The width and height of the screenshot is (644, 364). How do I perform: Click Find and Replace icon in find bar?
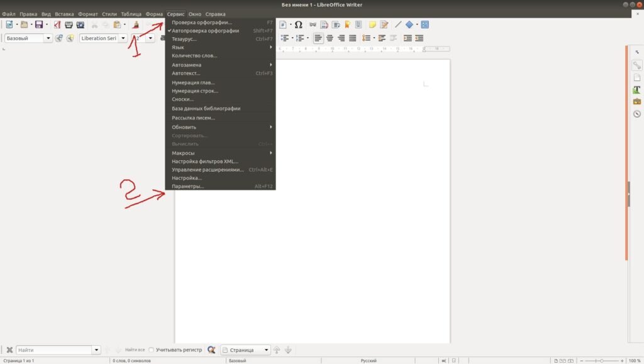pyautogui.click(x=211, y=350)
